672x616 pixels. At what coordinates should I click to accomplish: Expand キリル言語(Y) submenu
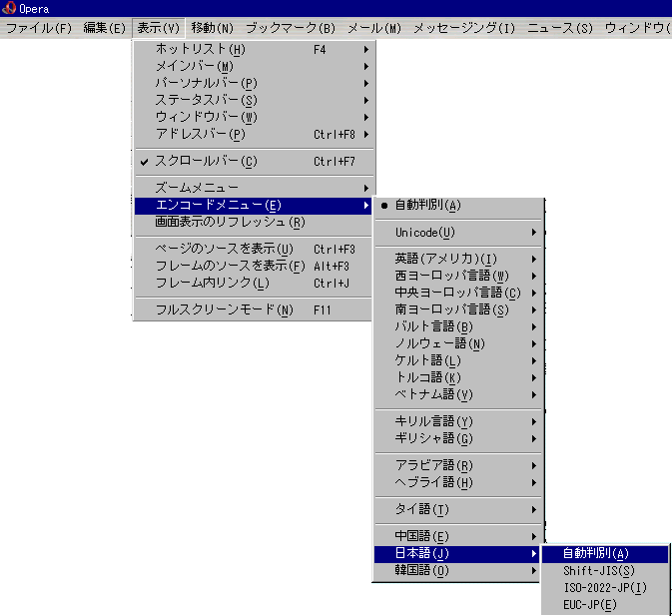coord(457,422)
